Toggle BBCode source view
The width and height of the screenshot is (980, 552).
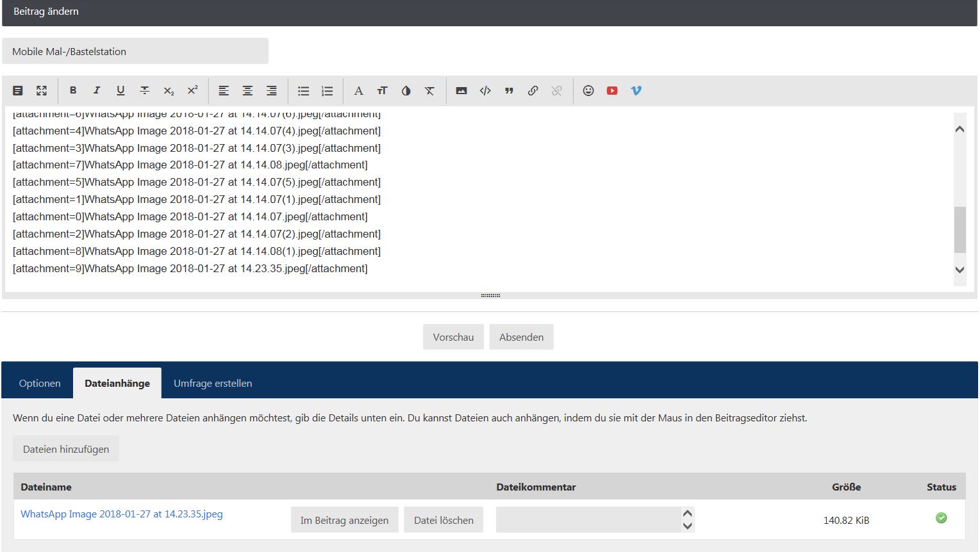[18, 91]
